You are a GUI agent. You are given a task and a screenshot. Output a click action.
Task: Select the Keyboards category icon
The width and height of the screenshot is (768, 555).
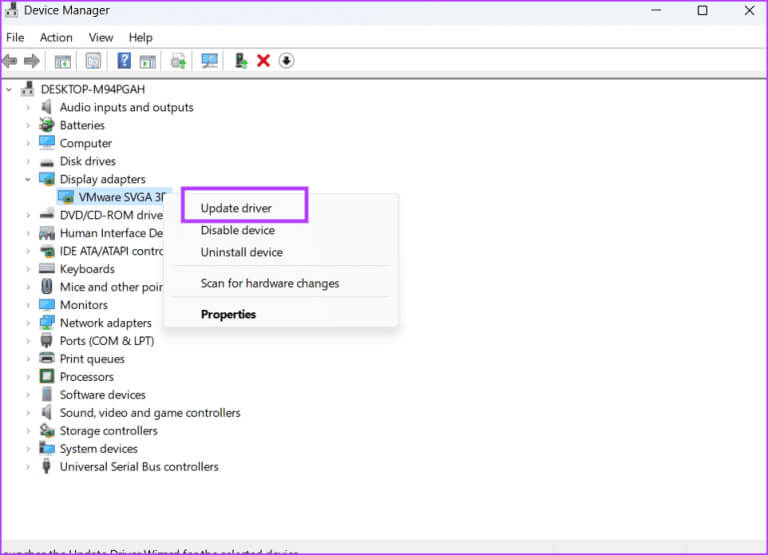point(47,268)
